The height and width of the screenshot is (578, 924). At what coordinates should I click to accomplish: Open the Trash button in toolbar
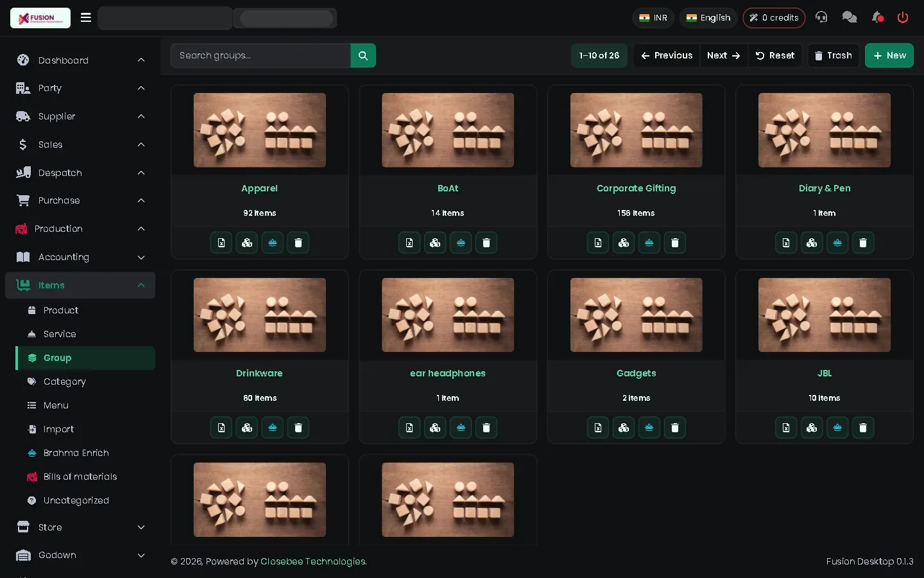[x=834, y=56]
